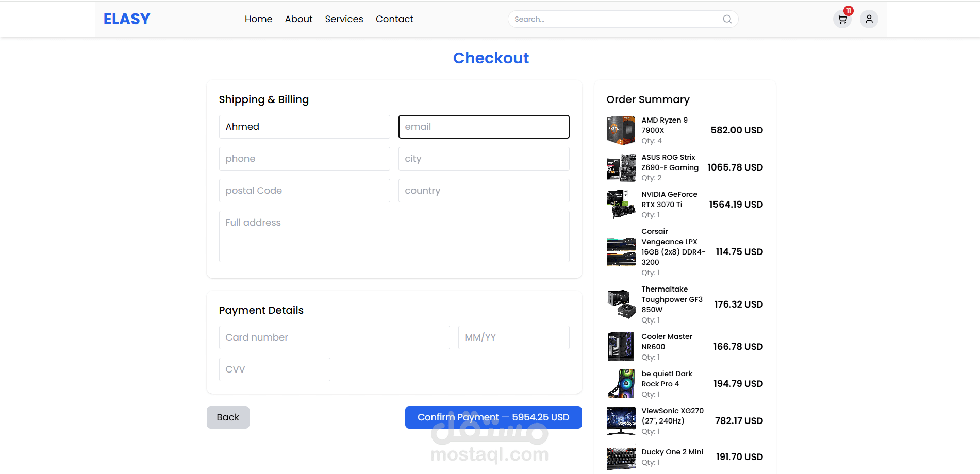Image resolution: width=980 pixels, height=474 pixels.
Task: Click the country input field
Action: [484, 191]
